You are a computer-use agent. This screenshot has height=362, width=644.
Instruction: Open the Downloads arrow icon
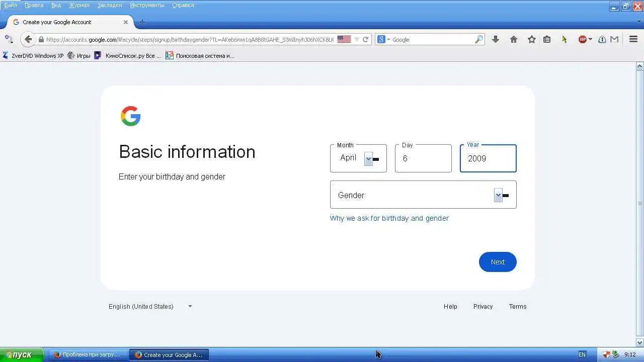click(496, 39)
